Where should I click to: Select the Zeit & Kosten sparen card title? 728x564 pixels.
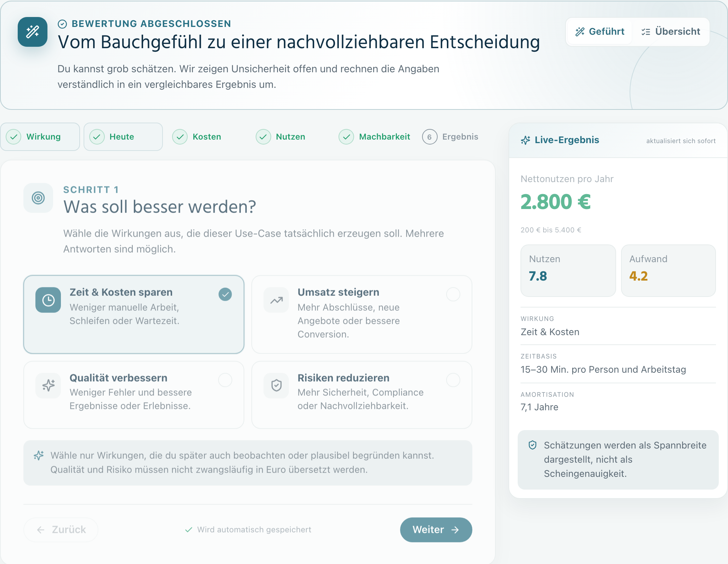(x=121, y=292)
